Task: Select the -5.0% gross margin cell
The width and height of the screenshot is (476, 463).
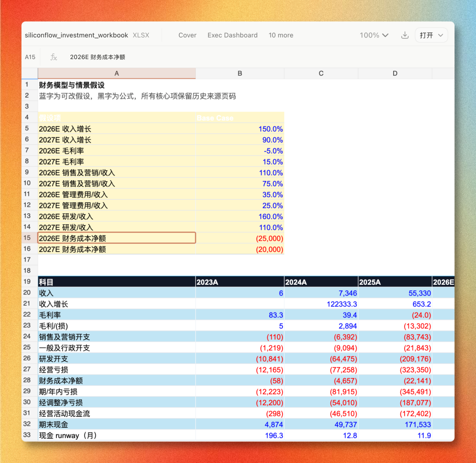Action: [240, 151]
